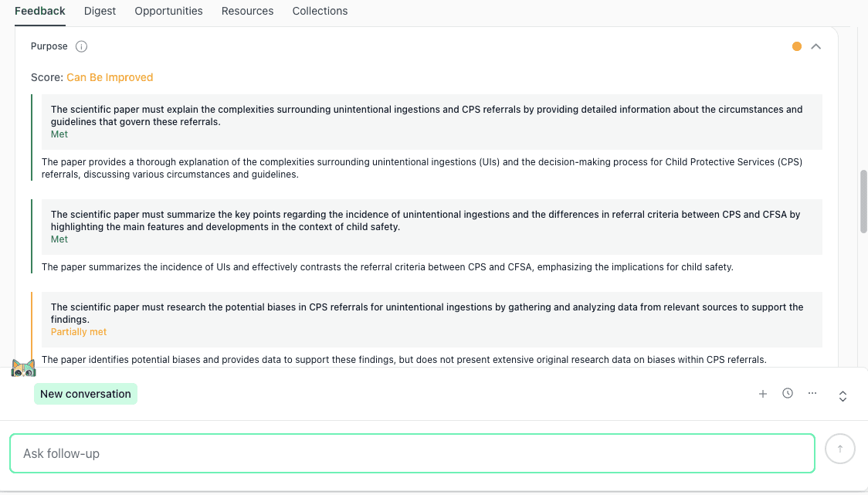This screenshot has width=868, height=495.
Task: Send message with the arrow-up button
Action: click(x=839, y=449)
